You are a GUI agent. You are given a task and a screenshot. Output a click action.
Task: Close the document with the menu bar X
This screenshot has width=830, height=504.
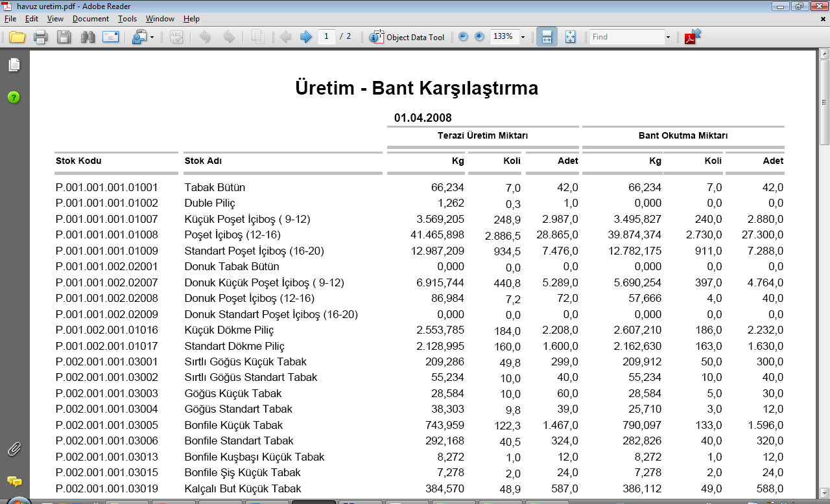[x=823, y=19]
